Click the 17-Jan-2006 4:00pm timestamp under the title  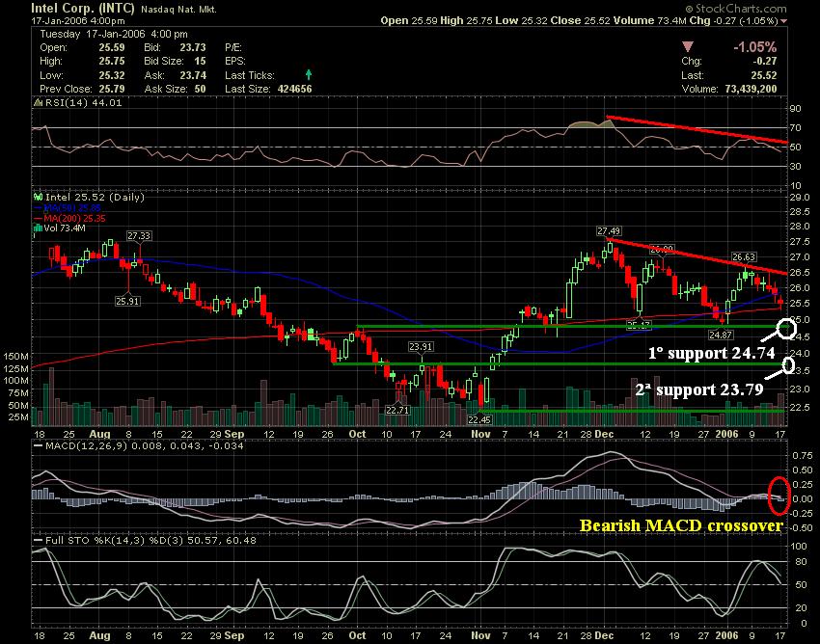78,21
